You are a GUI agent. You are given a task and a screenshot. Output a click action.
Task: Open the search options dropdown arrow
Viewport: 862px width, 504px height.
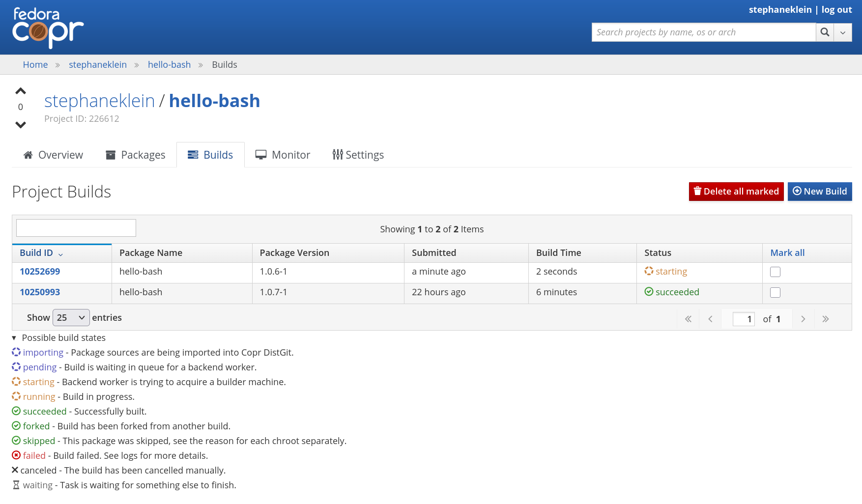click(x=843, y=32)
